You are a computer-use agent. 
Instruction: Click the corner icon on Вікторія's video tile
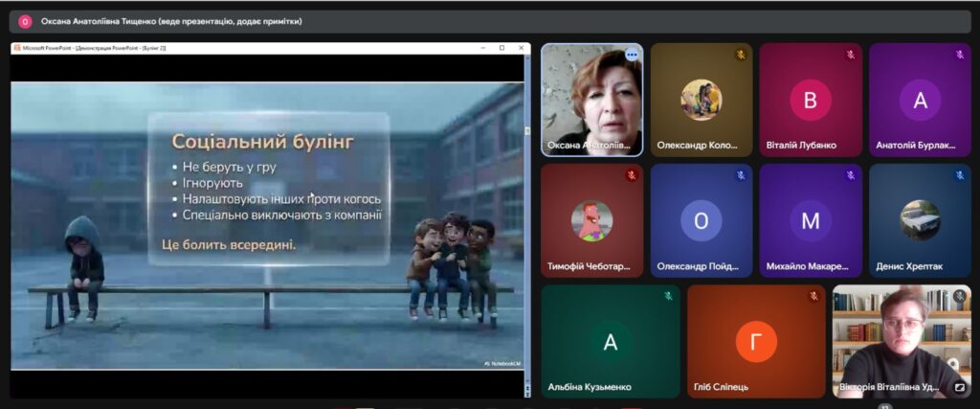959,387
